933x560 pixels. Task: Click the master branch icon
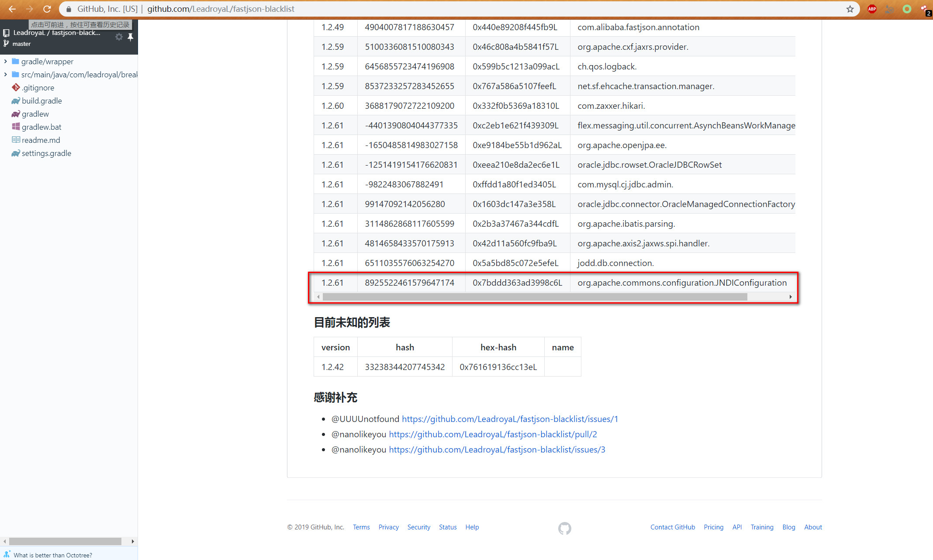pyautogui.click(x=6, y=44)
